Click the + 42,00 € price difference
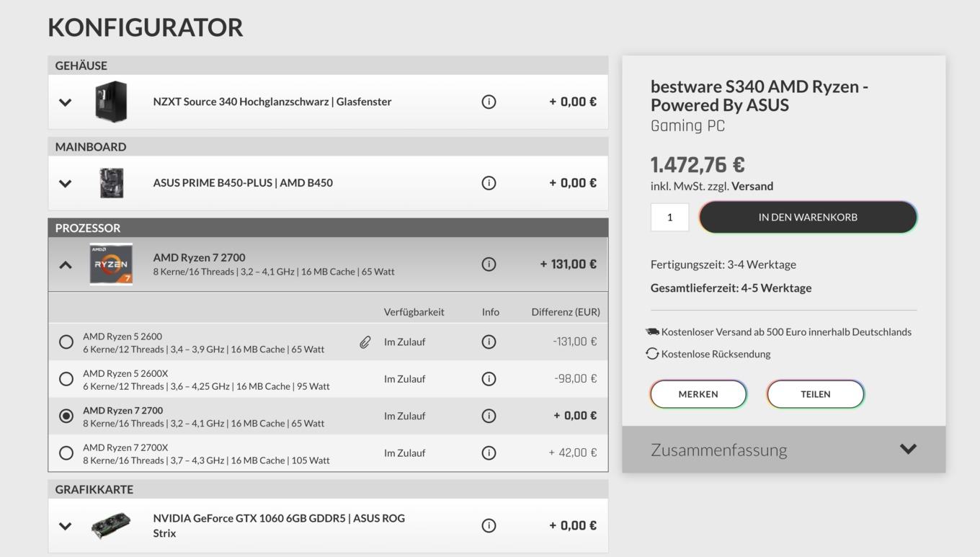 573,453
